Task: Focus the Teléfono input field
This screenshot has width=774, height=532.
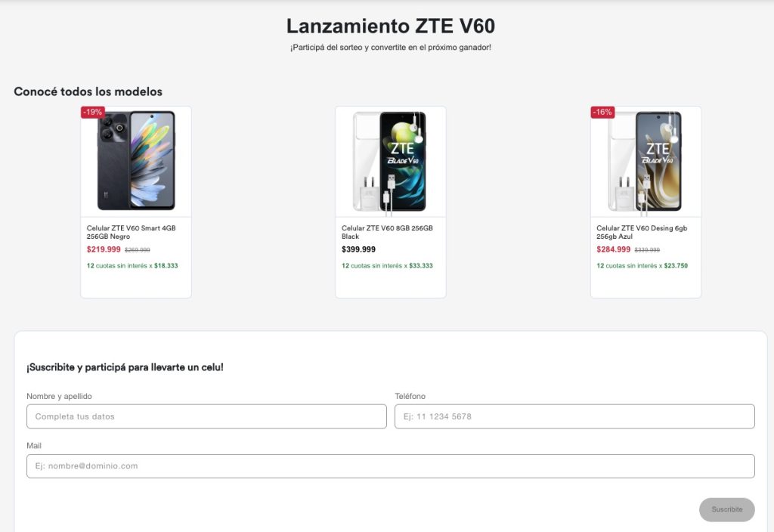Action: (574, 416)
